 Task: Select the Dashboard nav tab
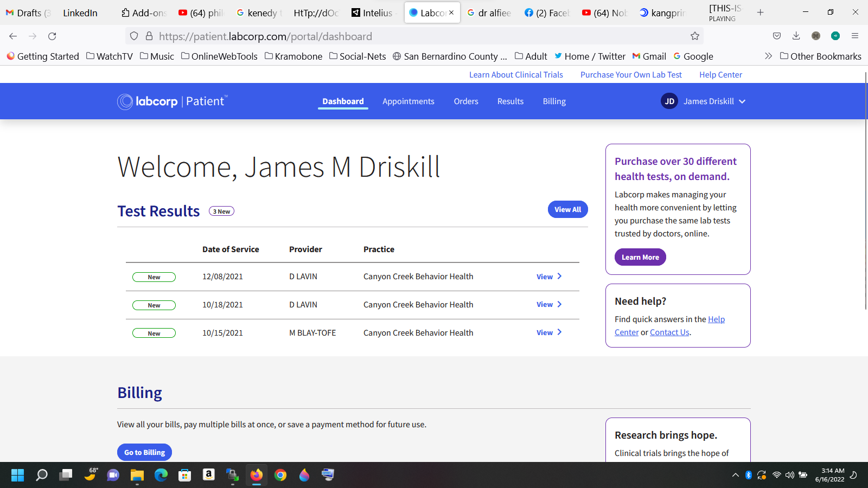343,101
